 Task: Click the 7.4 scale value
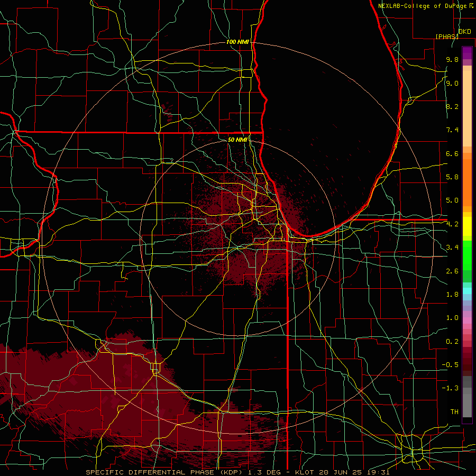452,130
